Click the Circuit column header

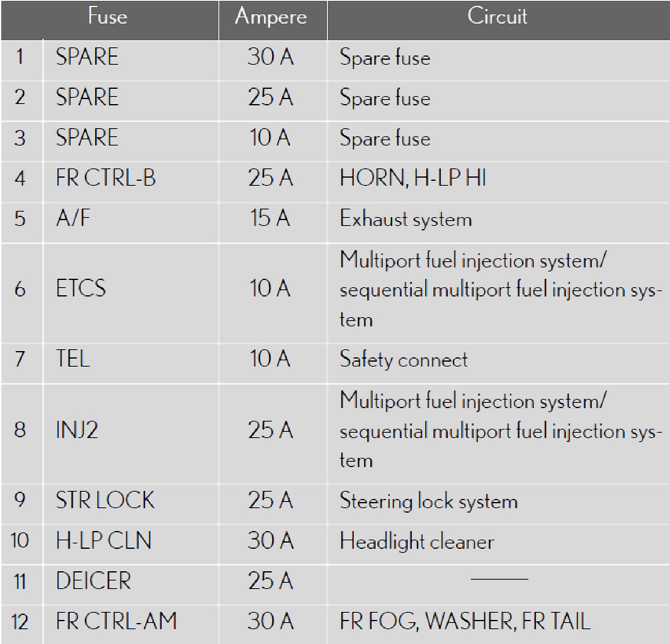(x=497, y=17)
